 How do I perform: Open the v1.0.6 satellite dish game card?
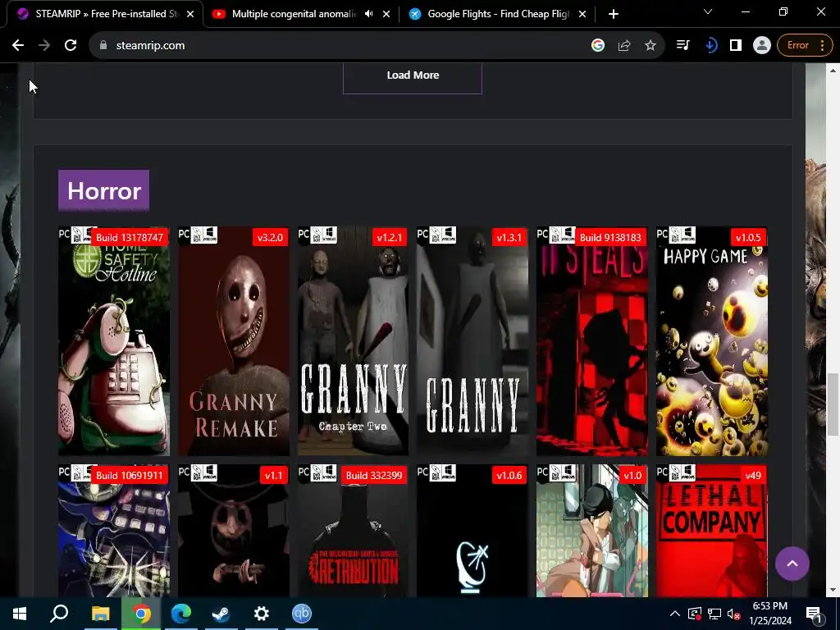(472, 531)
